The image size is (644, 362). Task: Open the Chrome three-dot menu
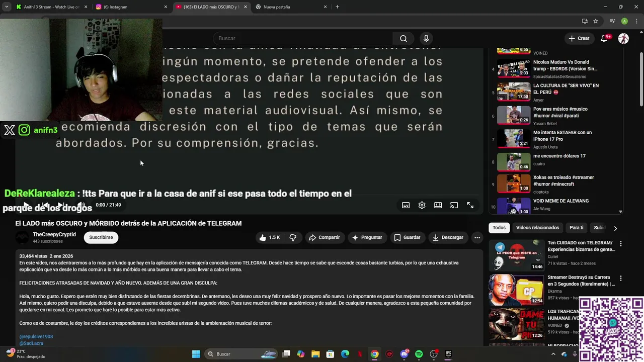tap(635, 21)
